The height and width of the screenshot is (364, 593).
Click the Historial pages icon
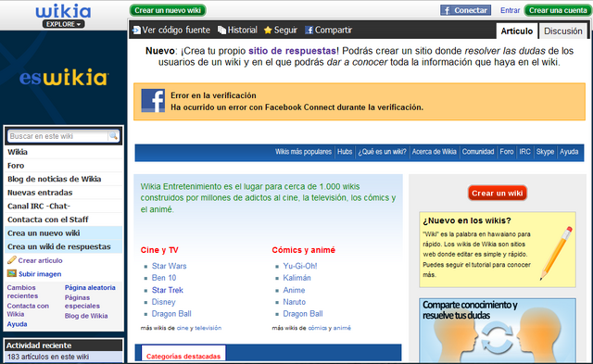[x=221, y=30]
